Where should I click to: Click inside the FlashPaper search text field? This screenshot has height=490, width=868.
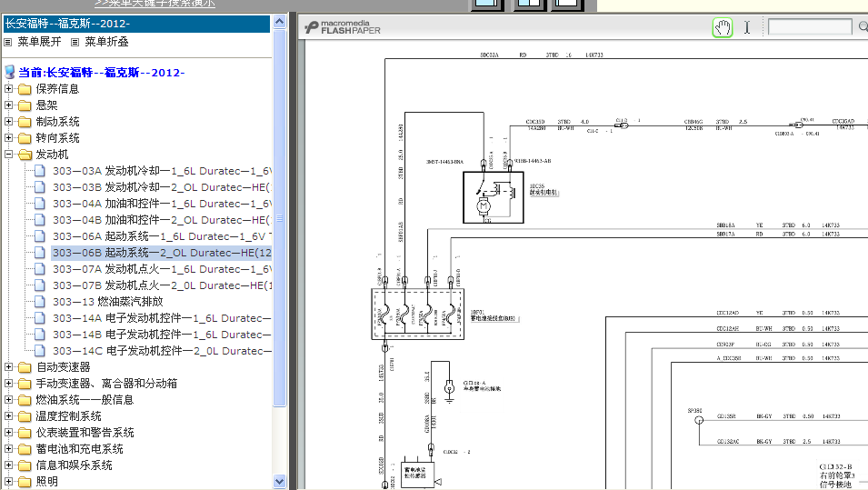[x=810, y=26]
